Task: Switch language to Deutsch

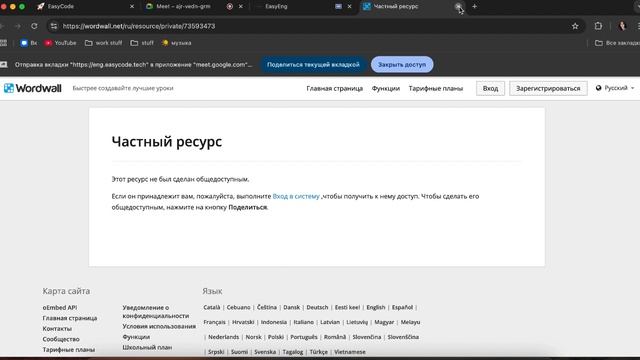Action: click(318, 307)
